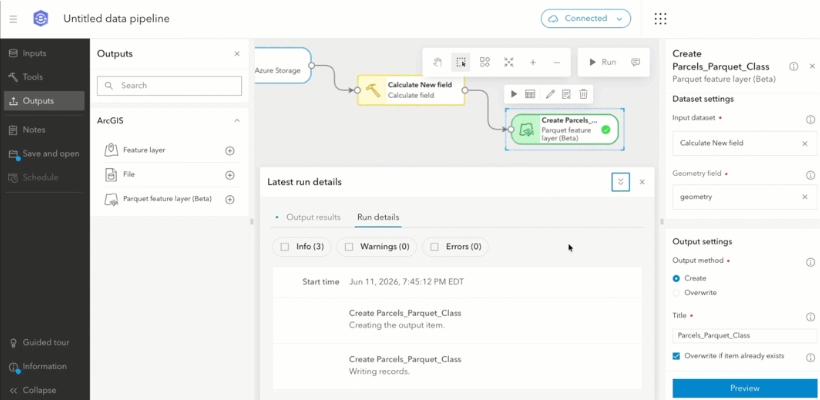Open the table preview icon above node
Image resolution: width=820 pixels, height=400 pixels.
click(x=530, y=94)
